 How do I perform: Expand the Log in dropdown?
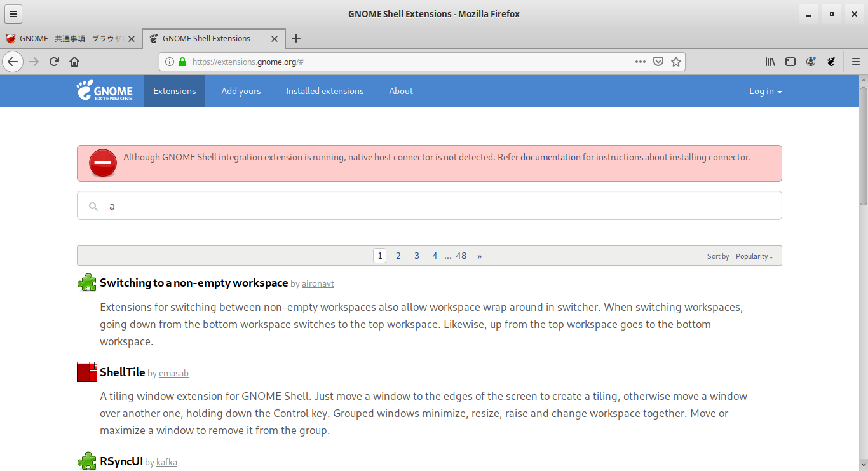coord(766,91)
